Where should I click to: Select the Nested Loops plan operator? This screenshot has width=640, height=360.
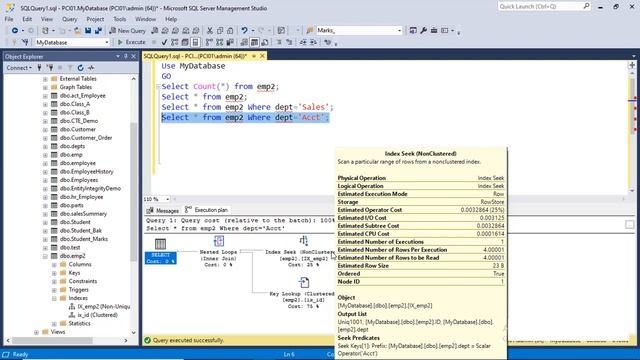tap(218, 251)
